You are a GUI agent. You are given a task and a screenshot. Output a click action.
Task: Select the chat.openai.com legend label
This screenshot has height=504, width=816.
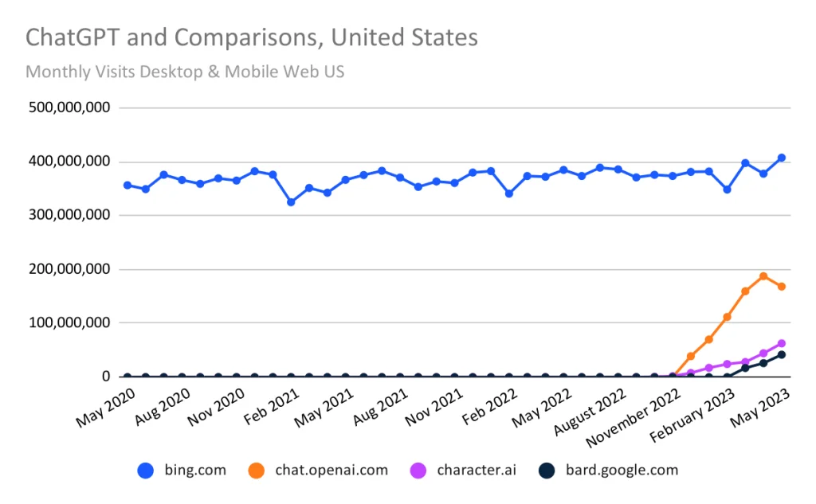pyautogui.click(x=331, y=471)
